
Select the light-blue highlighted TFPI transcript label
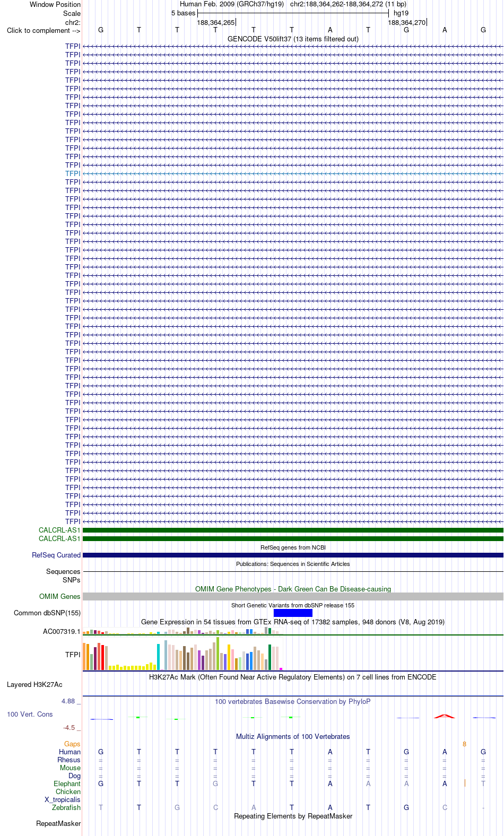tap(73, 173)
